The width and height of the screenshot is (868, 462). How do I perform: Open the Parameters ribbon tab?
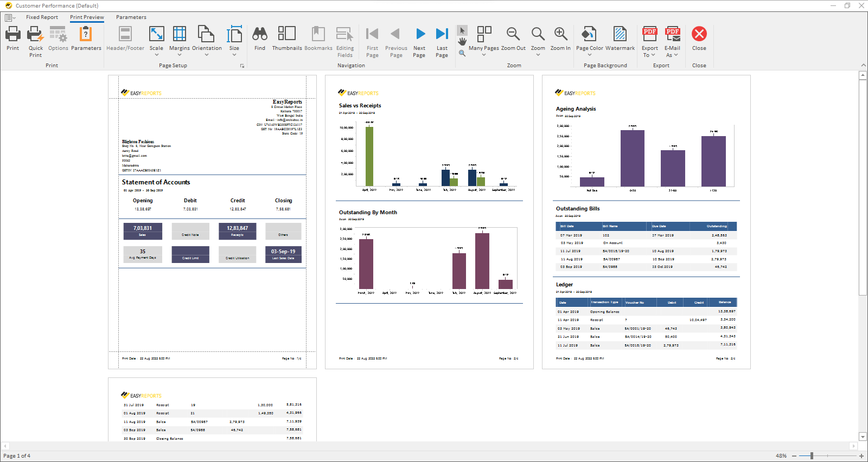[131, 17]
